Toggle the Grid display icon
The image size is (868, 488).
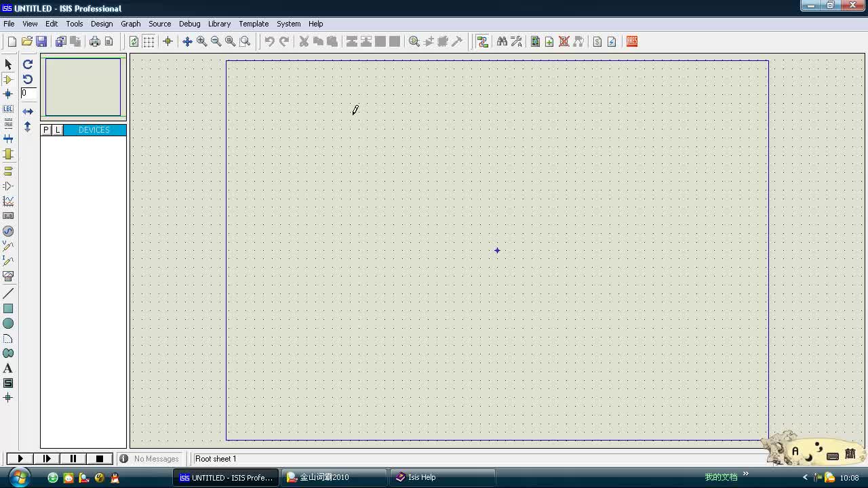tap(149, 42)
